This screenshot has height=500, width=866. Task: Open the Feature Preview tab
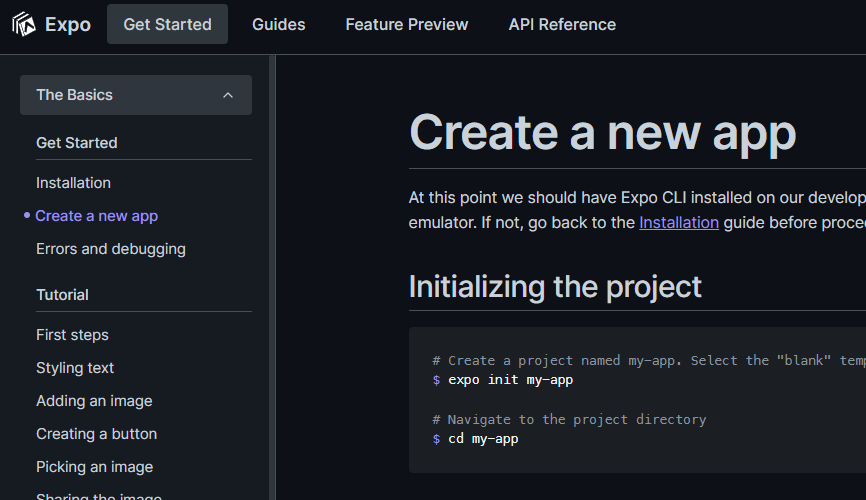pos(406,24)
